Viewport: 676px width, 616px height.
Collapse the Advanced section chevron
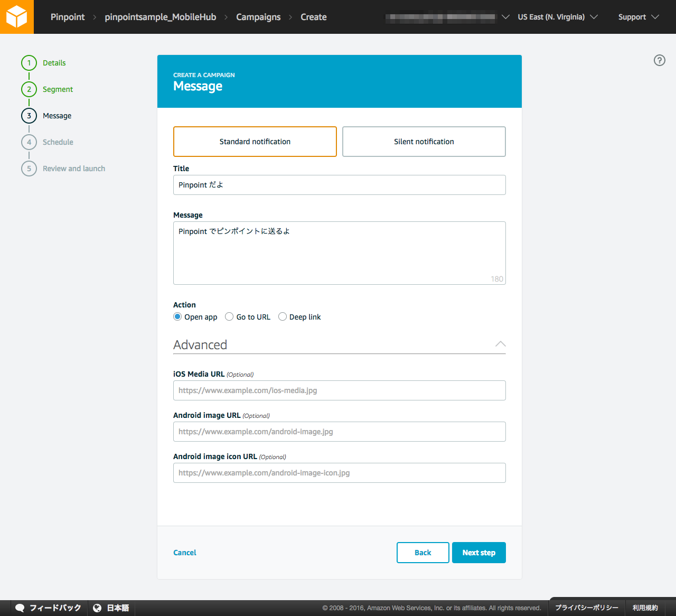pos(500,344)
